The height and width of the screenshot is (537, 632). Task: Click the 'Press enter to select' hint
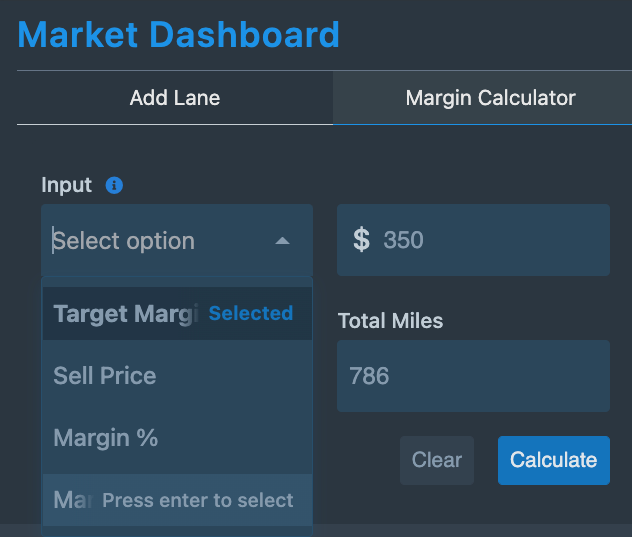click(x=198, y=501)
